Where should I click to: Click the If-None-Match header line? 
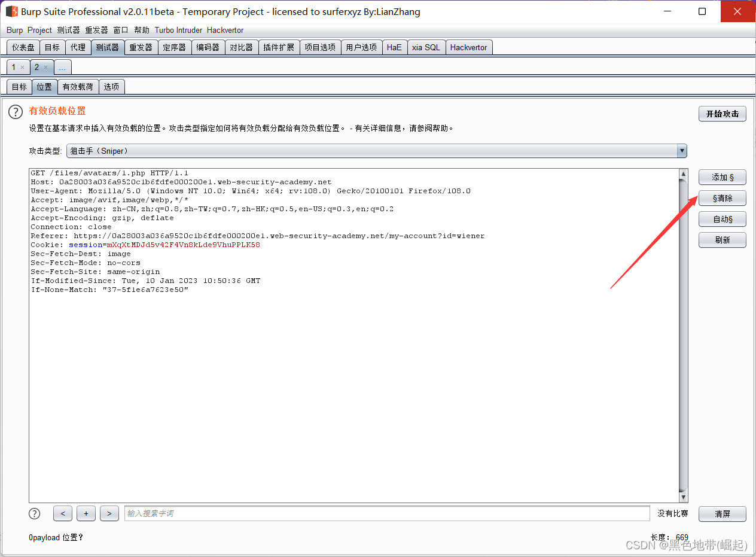click(109, 290)
